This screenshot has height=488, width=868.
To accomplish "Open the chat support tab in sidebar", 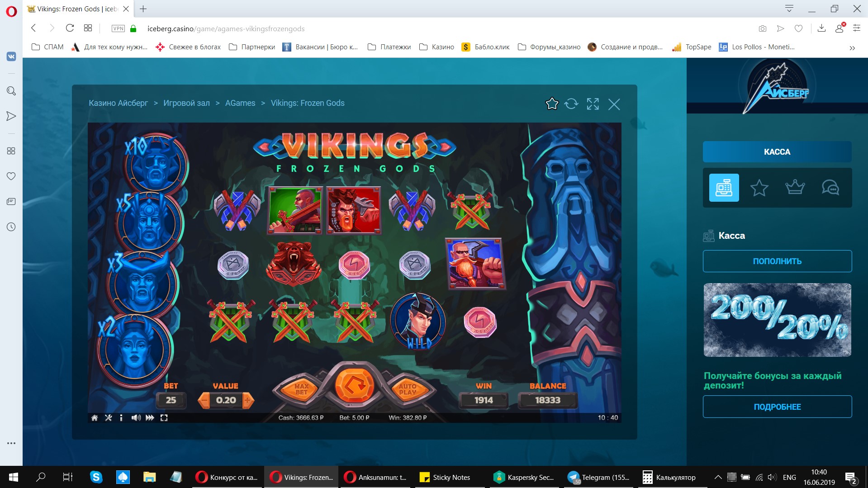I will pyautogui.click(x=830, y=188).
